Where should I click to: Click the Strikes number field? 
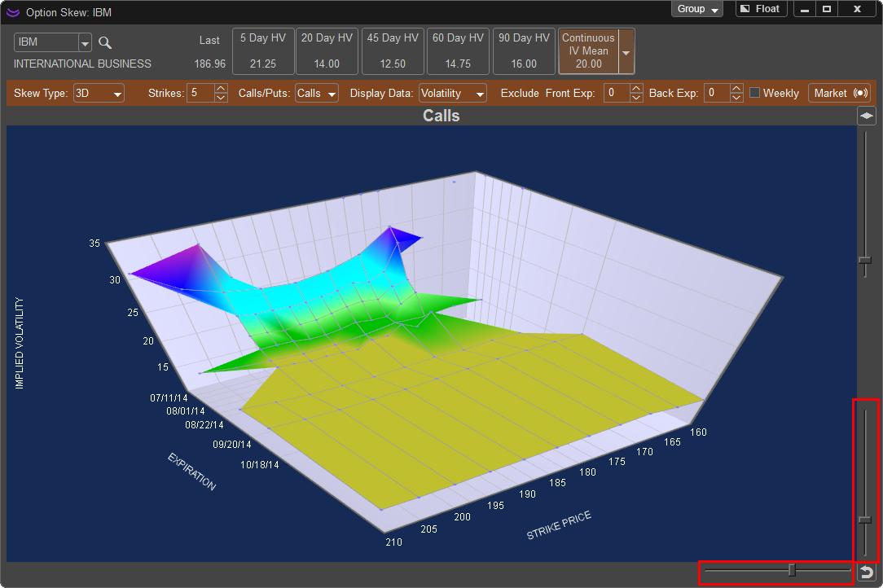201,93
